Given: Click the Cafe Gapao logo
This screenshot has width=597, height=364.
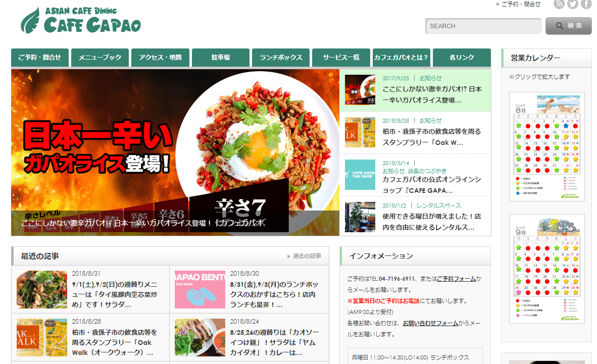Looking at the screenshot, I should (81, 21).
